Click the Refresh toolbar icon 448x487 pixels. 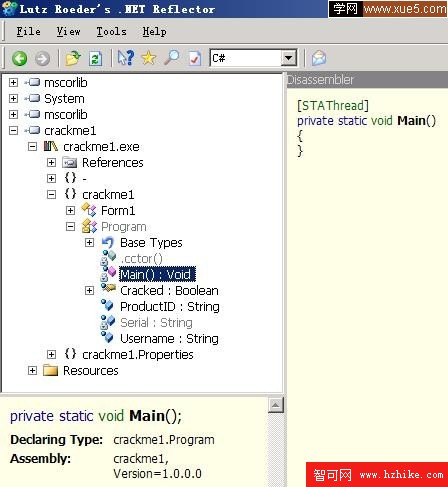[95, 59]
